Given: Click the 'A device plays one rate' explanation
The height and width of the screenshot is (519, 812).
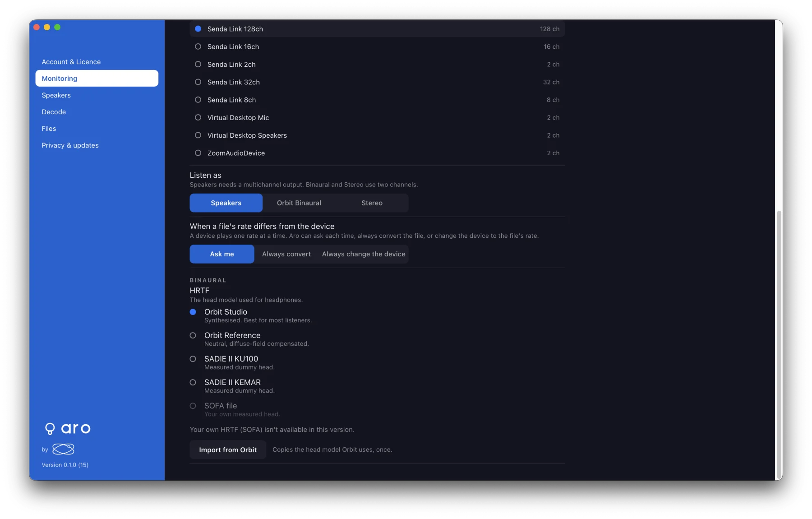Looking at the screenshot, I should coord(364,236).
